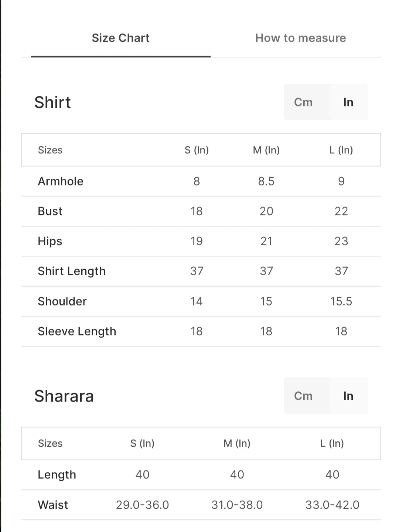Switch Shirt units to Cm

303,102
